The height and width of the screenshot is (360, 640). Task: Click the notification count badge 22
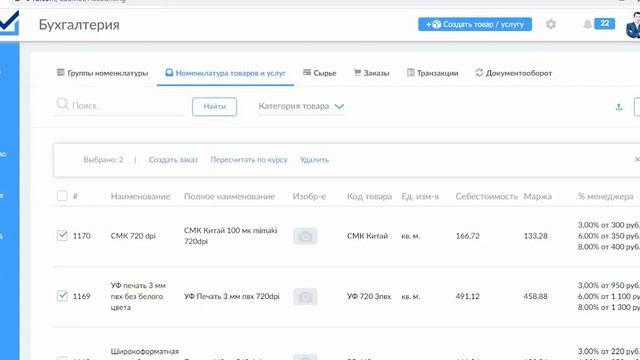[x=604, y=24]
